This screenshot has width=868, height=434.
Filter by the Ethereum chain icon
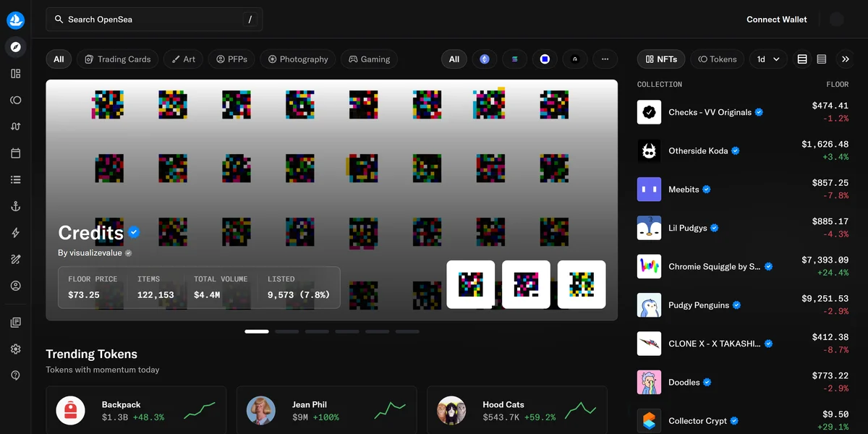click(x=485, y=59)
